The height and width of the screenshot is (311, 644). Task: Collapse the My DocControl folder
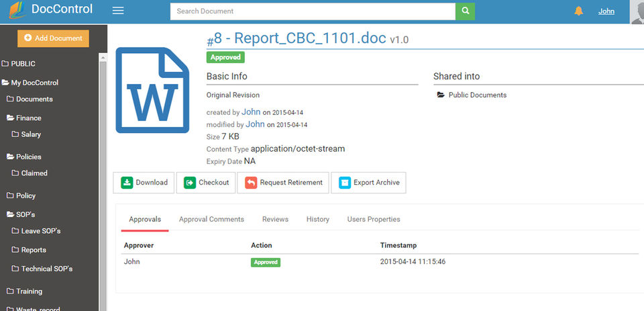pyautogui.click(x=34, y=83)
